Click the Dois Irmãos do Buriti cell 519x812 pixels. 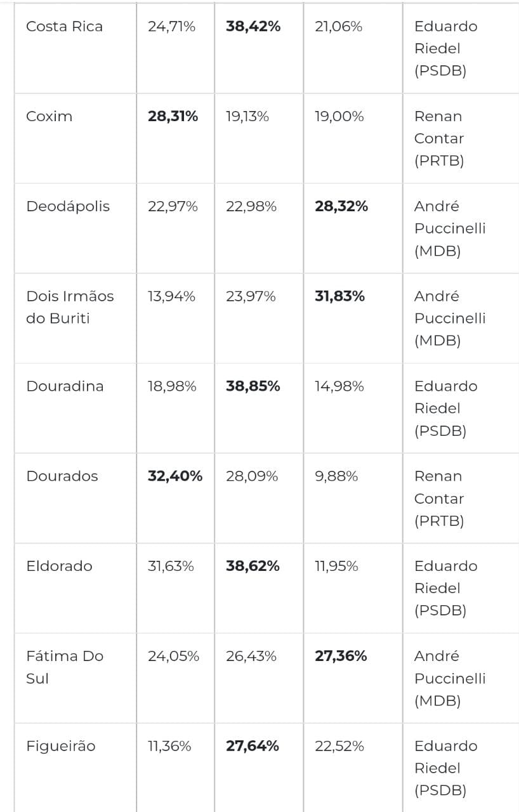coord(70,307)
